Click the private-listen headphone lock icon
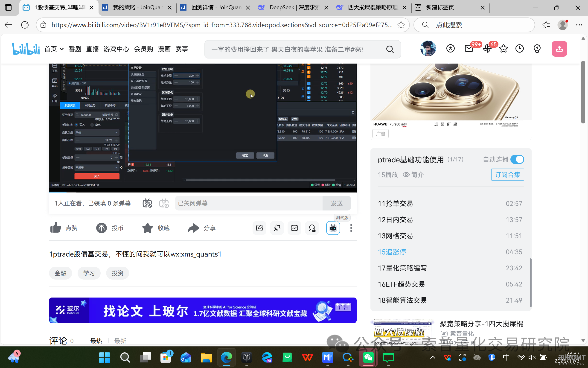The width and height of the screenshot is (588, 368). click(312, 228)
